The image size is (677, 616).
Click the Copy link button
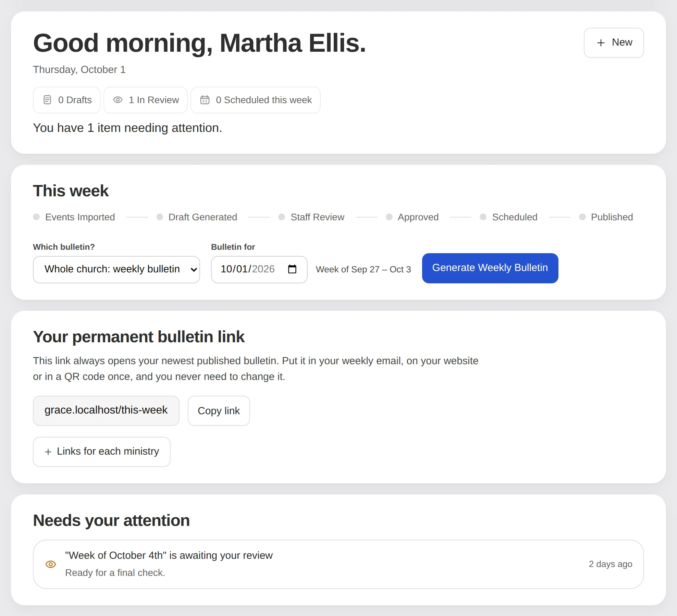[219, 411]
